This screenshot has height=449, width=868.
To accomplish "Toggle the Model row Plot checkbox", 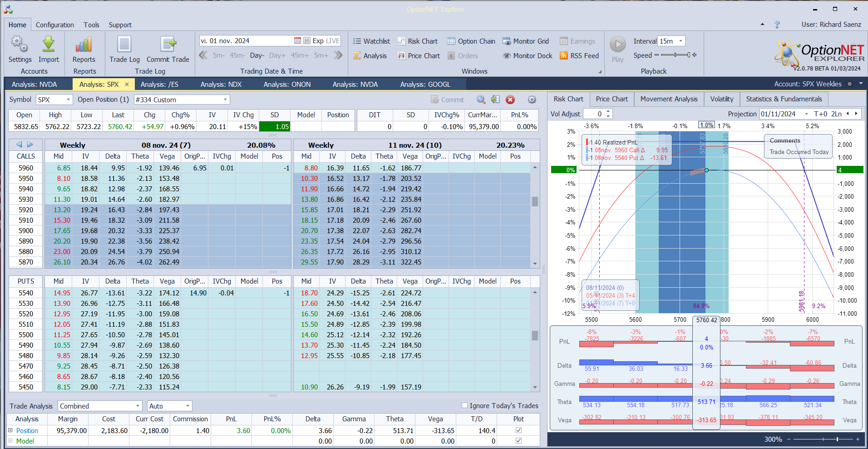I will click(x=518, y=441).
